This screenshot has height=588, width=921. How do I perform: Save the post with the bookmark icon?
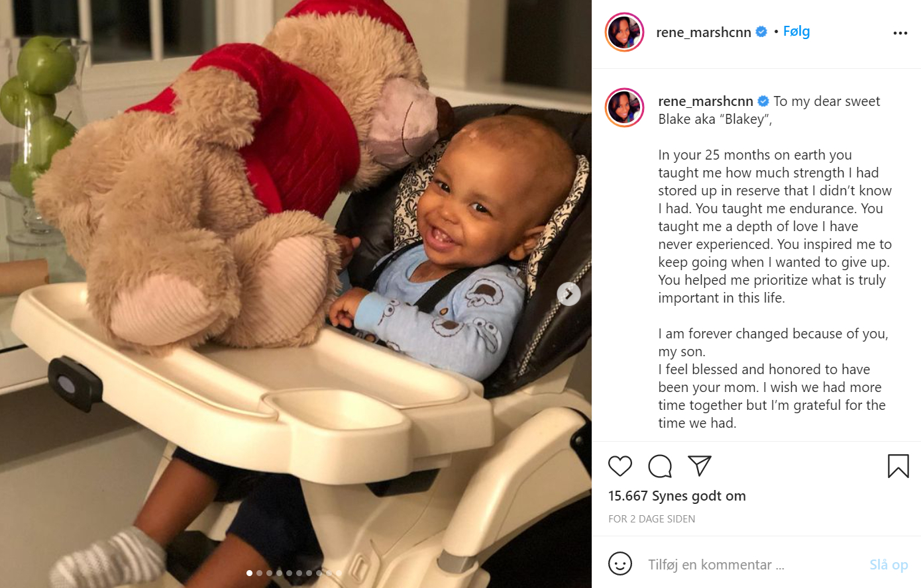[898, 466]
